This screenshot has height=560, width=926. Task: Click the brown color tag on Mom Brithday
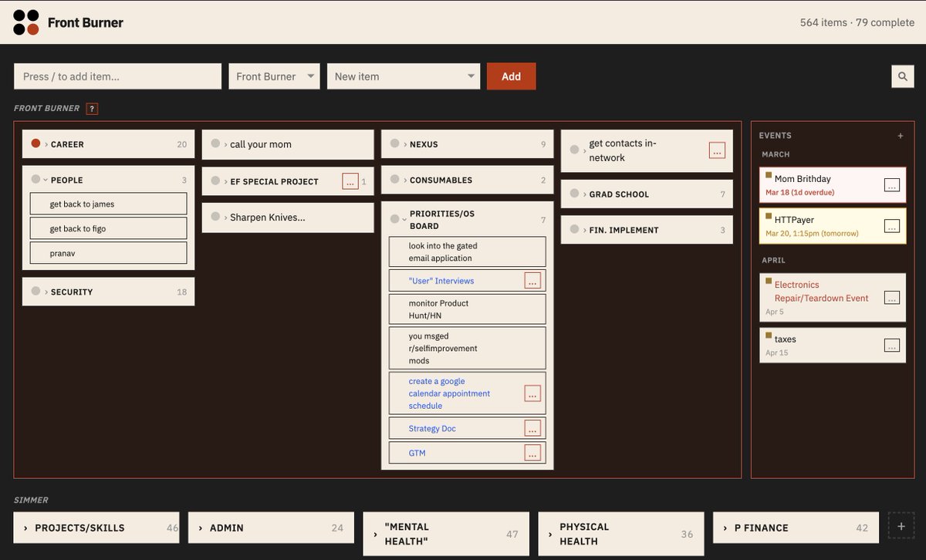(769, 176)
